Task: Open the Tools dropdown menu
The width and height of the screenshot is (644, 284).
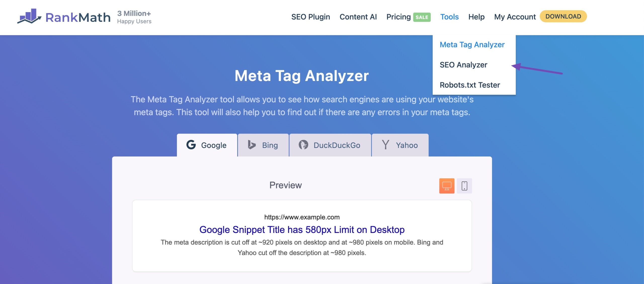Action: [x=449, y=17]
